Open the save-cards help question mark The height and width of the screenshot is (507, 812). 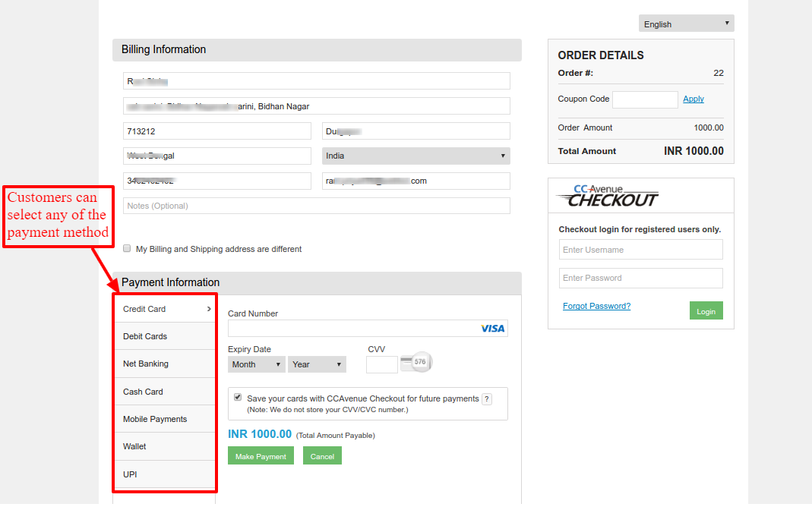(487, 399)
